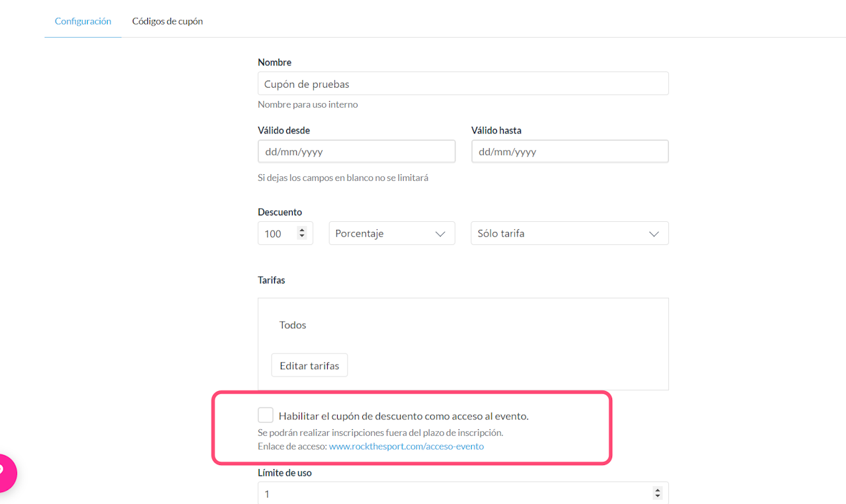Expand the Sólo tarifa dropdown

click(569, 233)
